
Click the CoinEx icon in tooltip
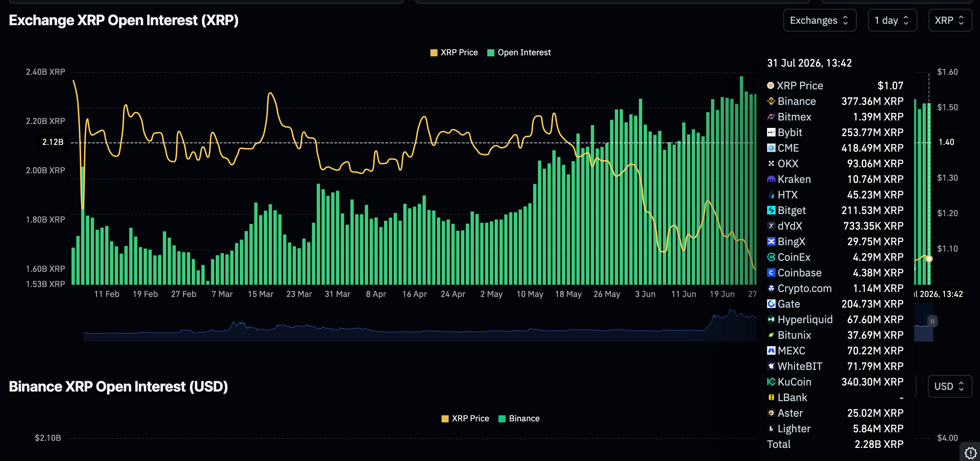(771, 257)
